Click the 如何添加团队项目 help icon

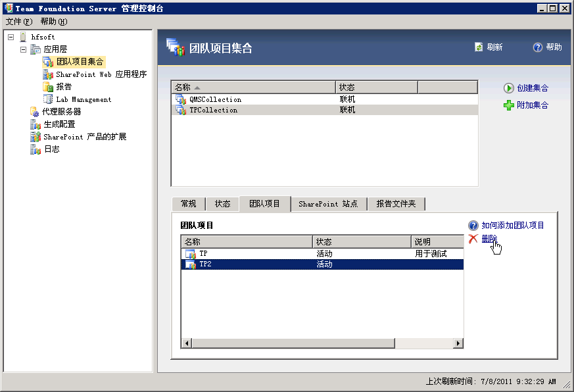473,226
